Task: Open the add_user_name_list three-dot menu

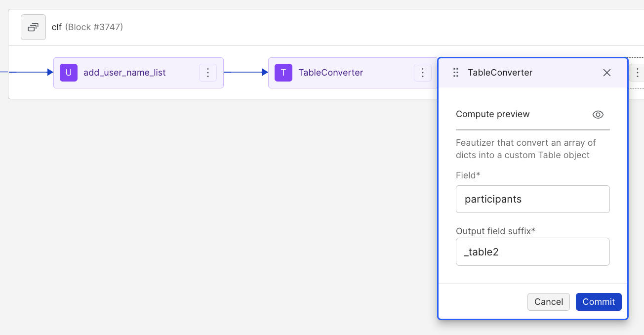Action: [x=208, y=73]
